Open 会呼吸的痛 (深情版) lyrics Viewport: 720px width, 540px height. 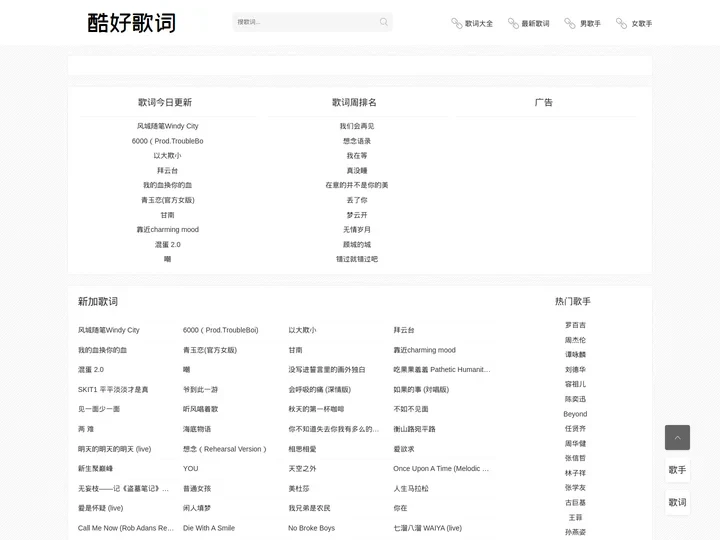[319, 389]
